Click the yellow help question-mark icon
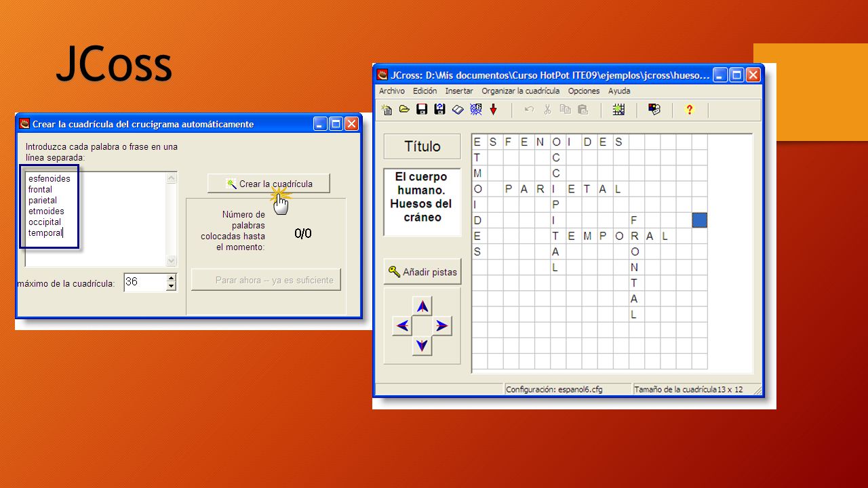The image size is (868, 488). (690, 109)
